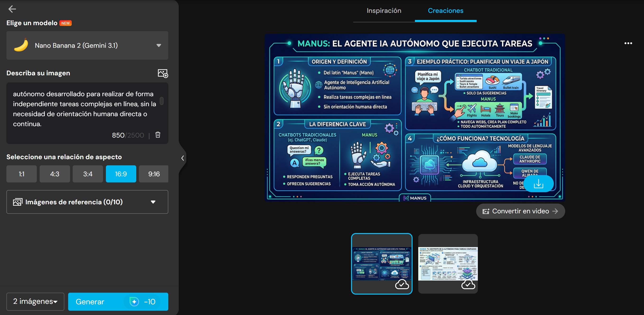Click the back arrow icon
This screenshot has height=315, width=644.
coord(12,9)
